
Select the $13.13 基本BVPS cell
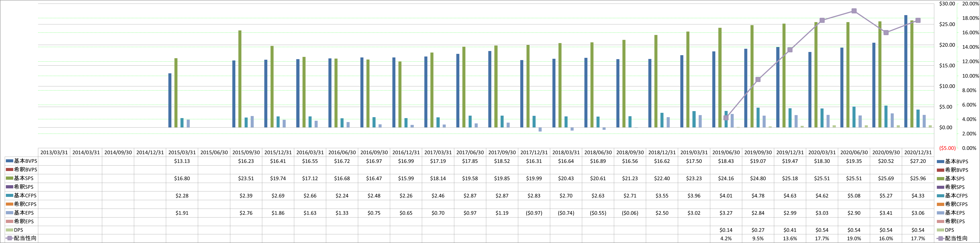pos(182,161)
